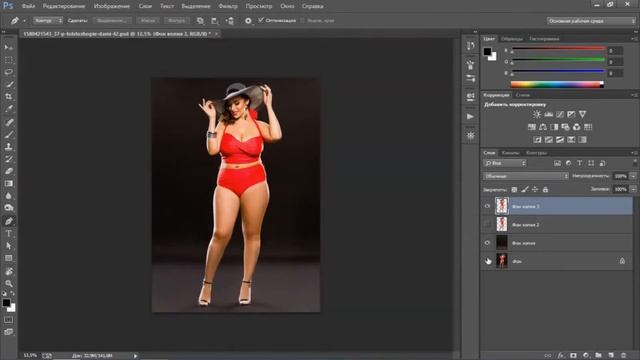Hide the third layer's eye icon
This screenshot has height=360, width=640.
tap(487, 243)
